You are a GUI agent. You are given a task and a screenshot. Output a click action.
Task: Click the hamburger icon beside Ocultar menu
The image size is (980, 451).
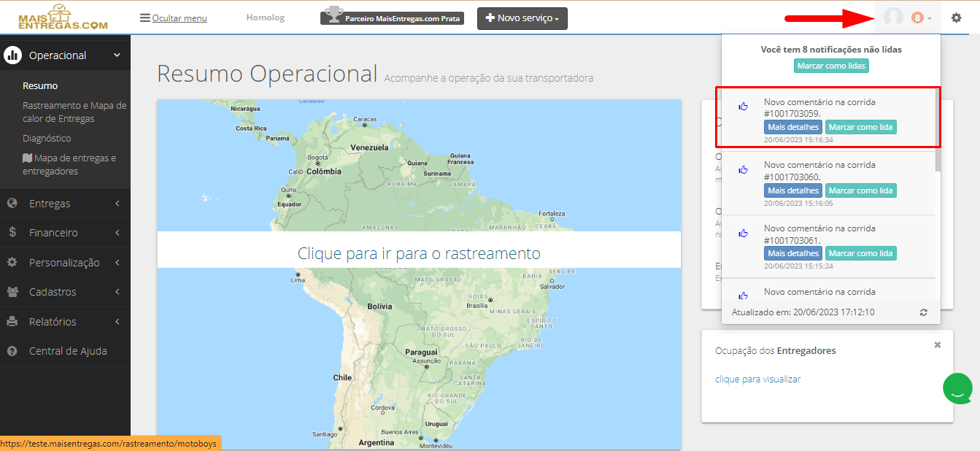click(144, 18)
